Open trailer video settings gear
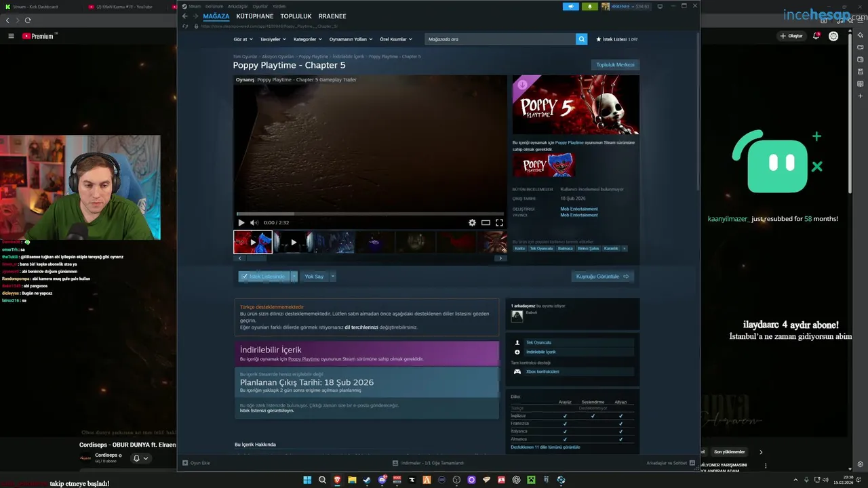Viewport: 868px width, 488px height. 472,222
